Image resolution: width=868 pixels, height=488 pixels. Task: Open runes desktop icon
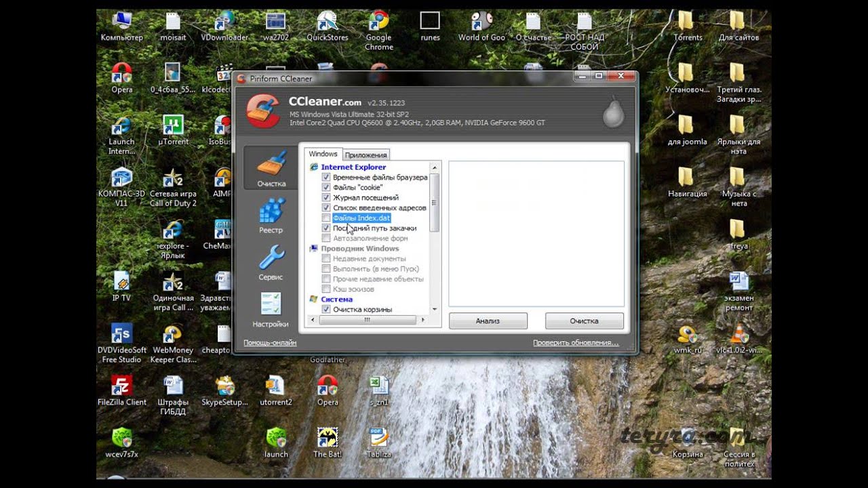(x=430, y=27)
